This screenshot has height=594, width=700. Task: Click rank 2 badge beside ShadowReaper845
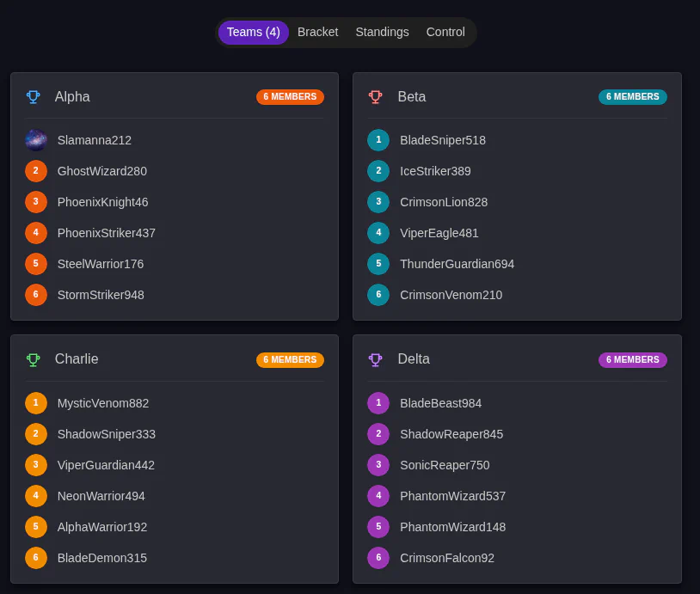[x=378, y=434]
